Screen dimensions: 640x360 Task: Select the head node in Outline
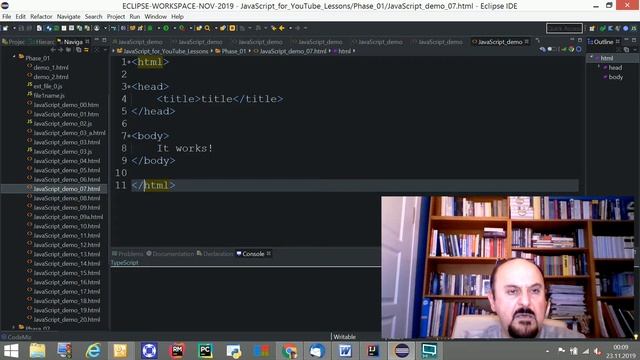[x=615, y=68]
